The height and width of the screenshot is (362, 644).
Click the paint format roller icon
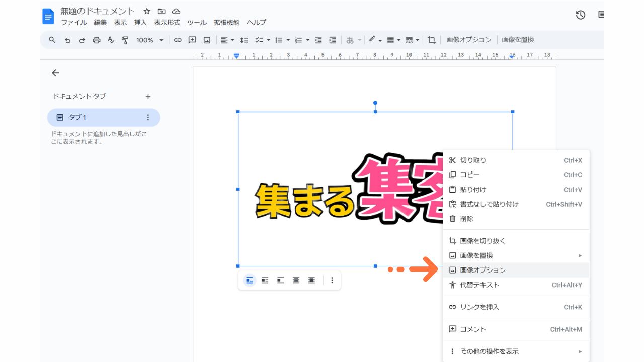(125, 40)
